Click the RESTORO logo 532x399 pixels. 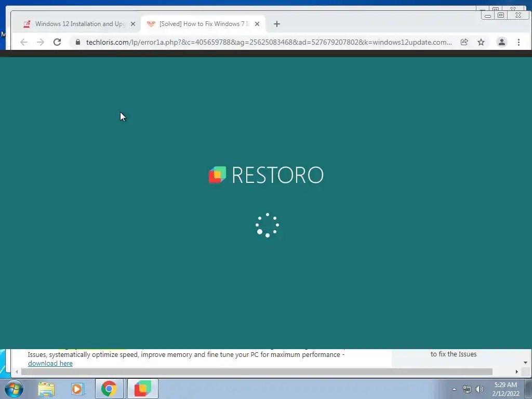266,175
